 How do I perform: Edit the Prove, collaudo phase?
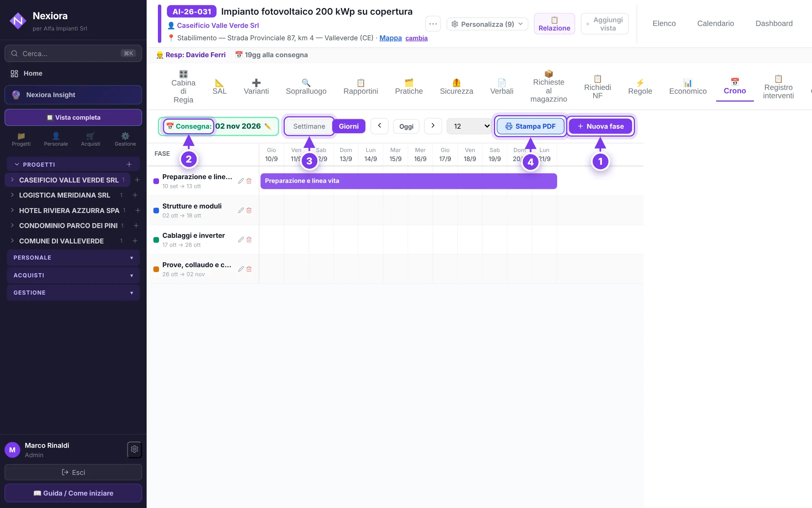tap(241, 269)
